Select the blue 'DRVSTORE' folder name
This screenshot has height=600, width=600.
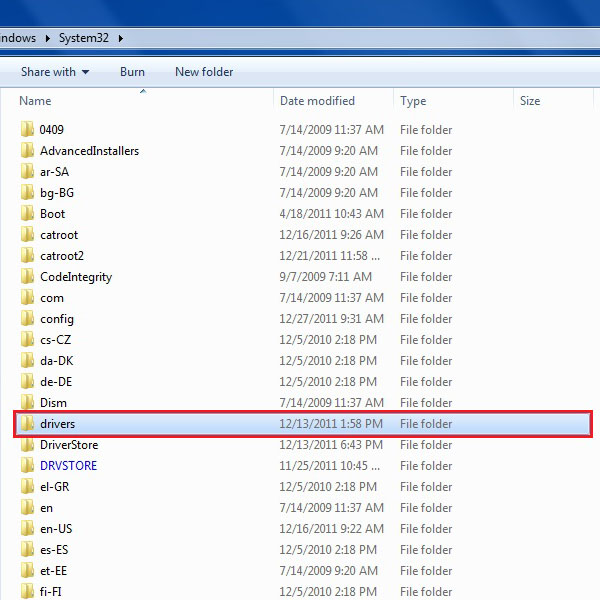coord(68,466)
